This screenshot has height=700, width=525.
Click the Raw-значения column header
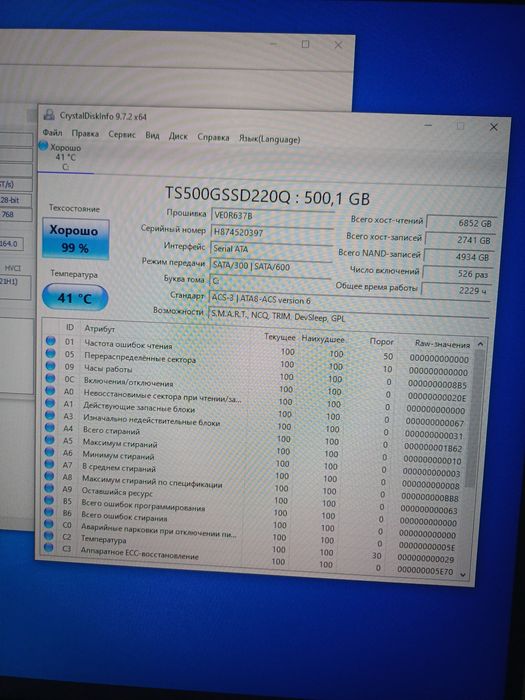coord(442,344)
